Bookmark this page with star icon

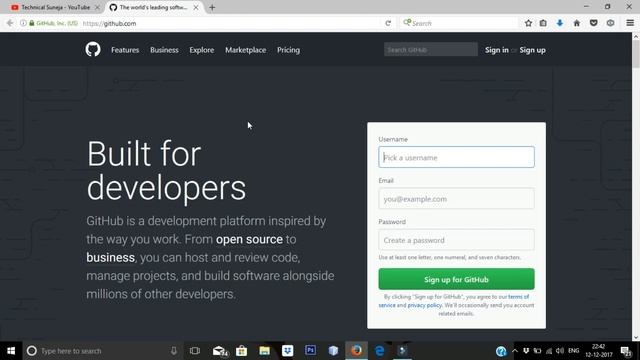pos(528,23)
